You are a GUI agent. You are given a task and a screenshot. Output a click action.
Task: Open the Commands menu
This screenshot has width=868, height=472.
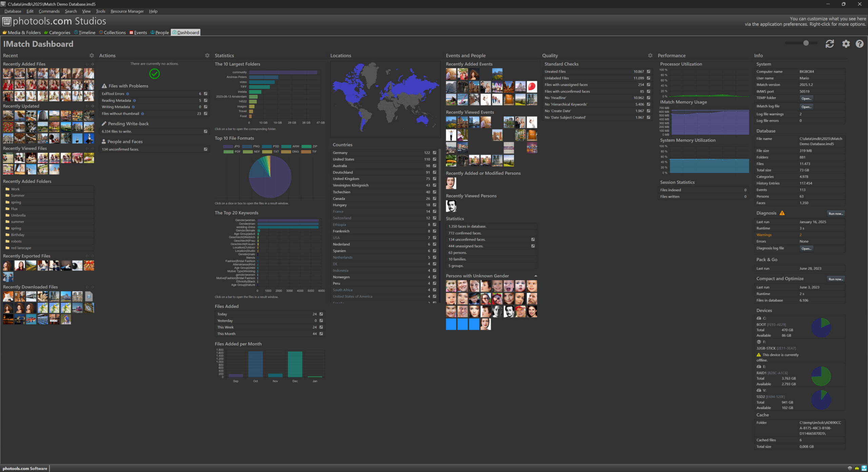click(49, 11)
